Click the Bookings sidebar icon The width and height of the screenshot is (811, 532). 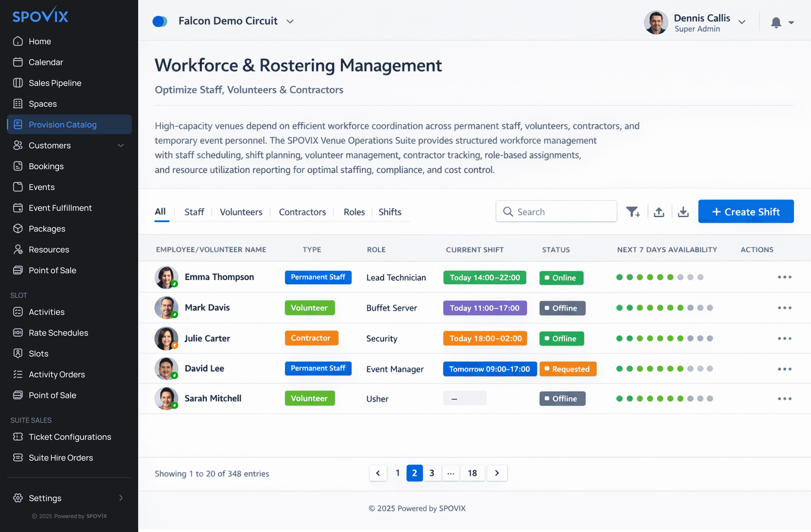coord(18,166)
